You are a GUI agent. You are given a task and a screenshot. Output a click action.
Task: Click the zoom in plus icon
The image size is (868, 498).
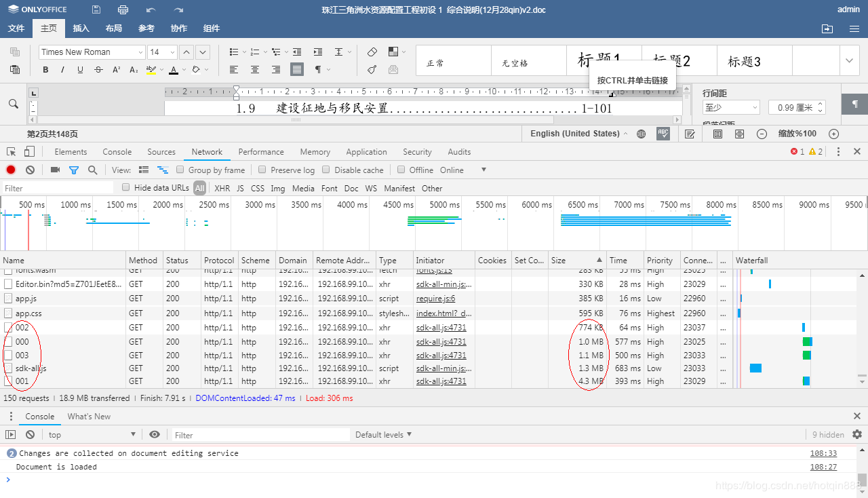[834, 134]
